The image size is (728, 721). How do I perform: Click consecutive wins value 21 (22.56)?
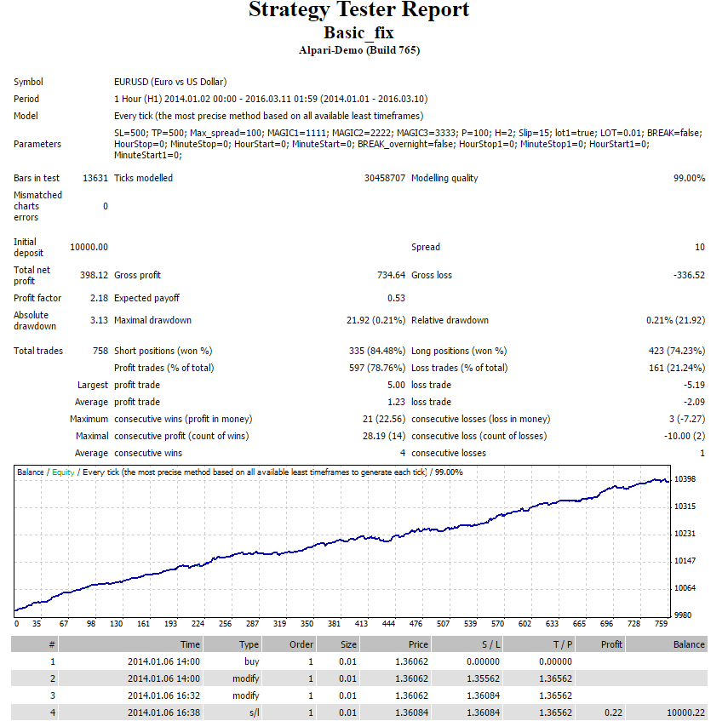tap(383, 419)
